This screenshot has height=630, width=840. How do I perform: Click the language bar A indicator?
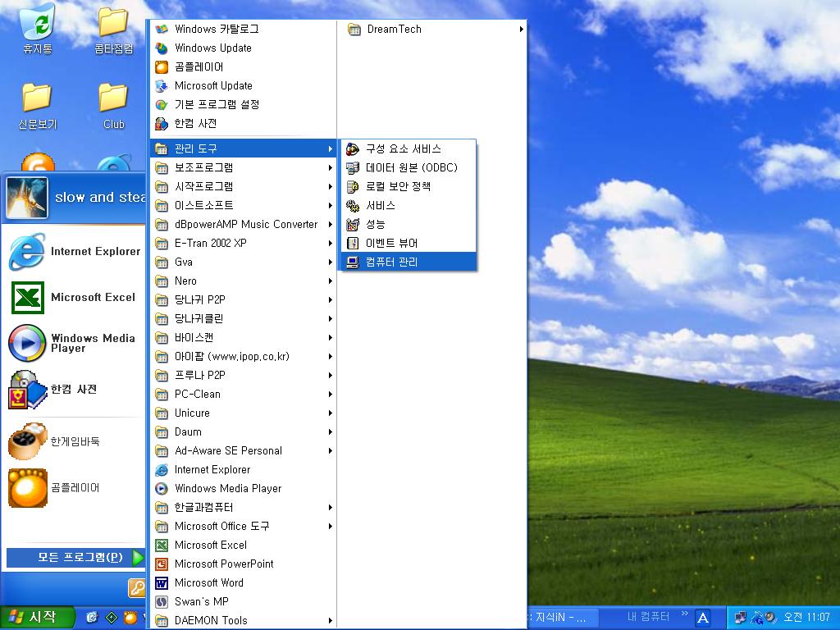click(703, 618)
